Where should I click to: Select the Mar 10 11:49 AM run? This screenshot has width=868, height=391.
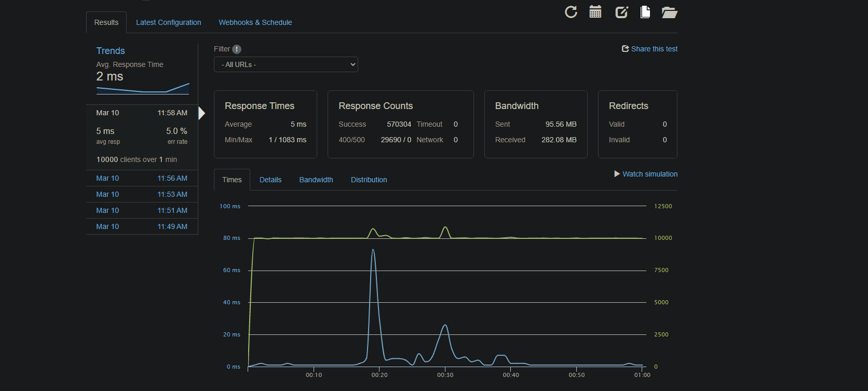[x=142, y=226]
